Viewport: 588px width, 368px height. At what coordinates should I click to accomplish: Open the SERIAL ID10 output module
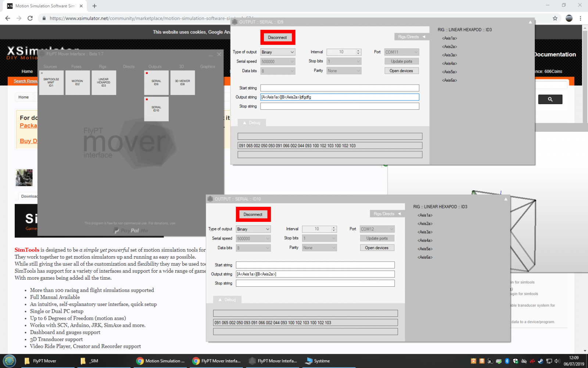157,109
